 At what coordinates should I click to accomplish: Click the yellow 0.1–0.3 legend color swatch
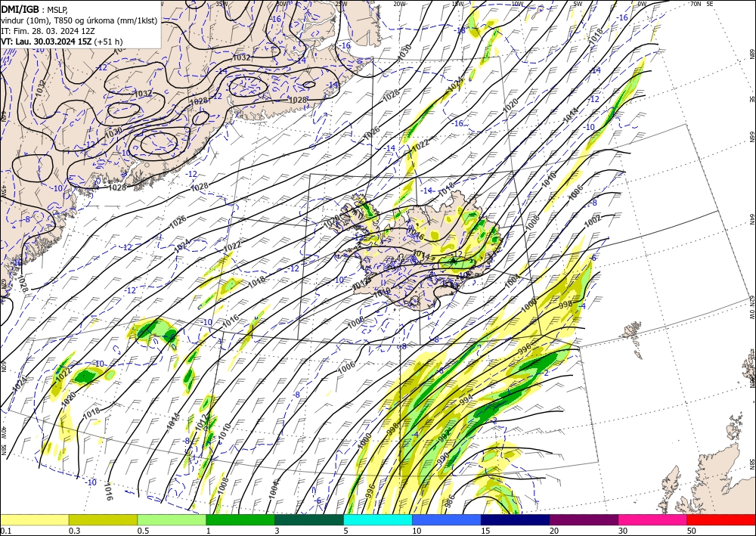tap(34, 519)
